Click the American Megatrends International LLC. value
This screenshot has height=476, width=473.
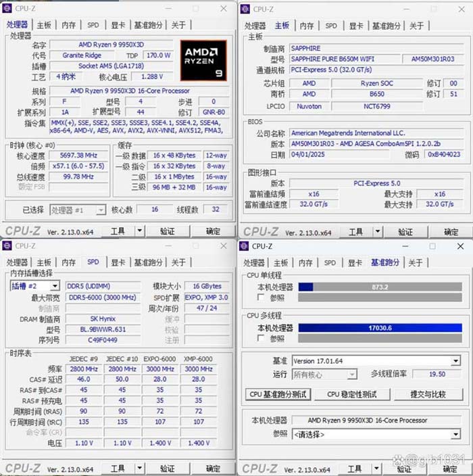(376, 133)
